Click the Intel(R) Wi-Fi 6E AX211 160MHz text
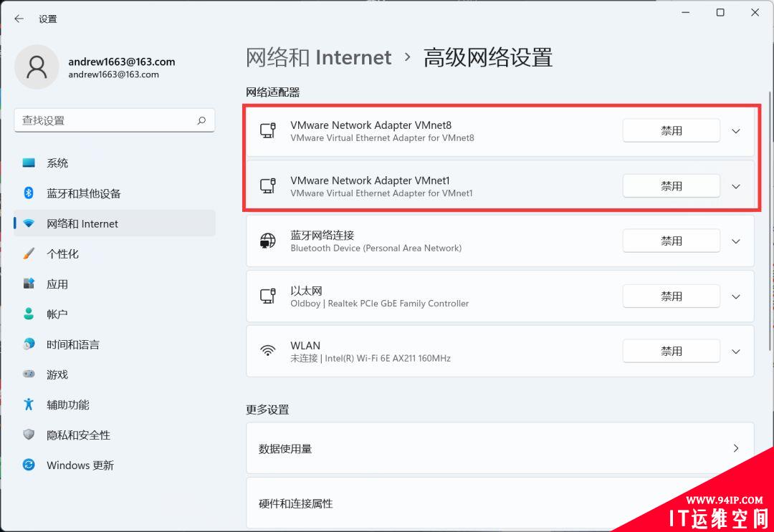The width and height of the screenshot is (774, 532). [388, 359]
